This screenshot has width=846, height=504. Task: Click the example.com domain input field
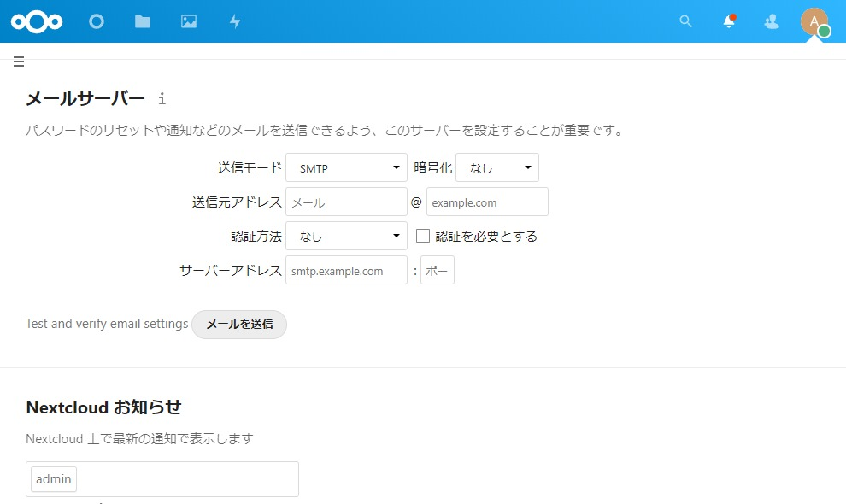487,202
